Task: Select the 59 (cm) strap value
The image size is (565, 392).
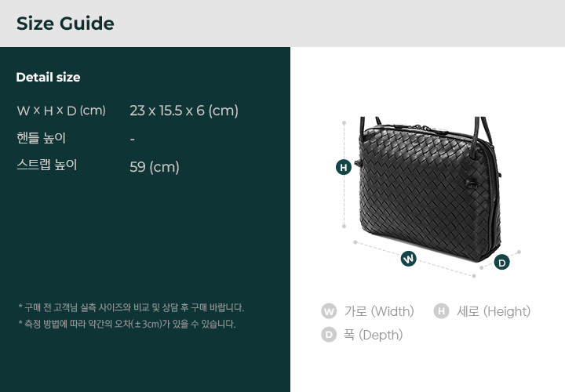Action: (x=155, y=167)
